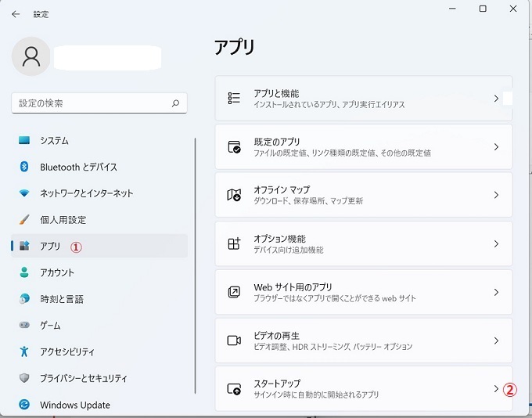The width and height of the screenshot is (532, 418).
Task: Click the 既定のアプリ checkmark icon
Action: click(234, 146)
